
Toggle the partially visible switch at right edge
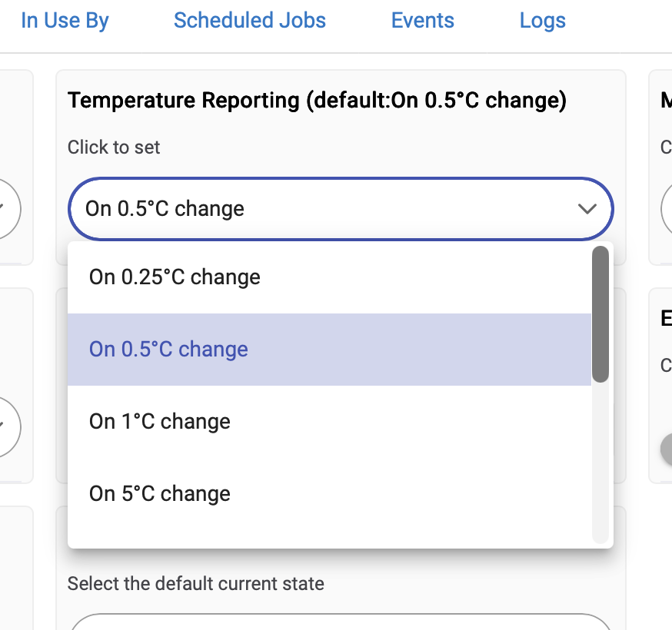pos(666,449)
